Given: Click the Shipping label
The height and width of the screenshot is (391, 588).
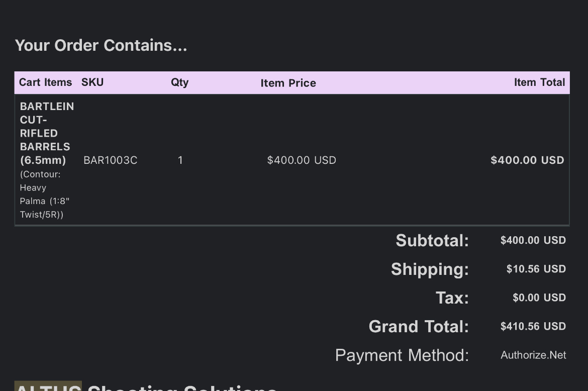Looking at the screenshot, I should pos(430,269).
